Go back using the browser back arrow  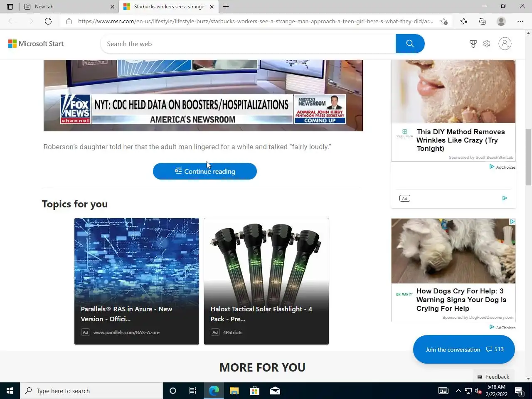click(x=12, y=21)
